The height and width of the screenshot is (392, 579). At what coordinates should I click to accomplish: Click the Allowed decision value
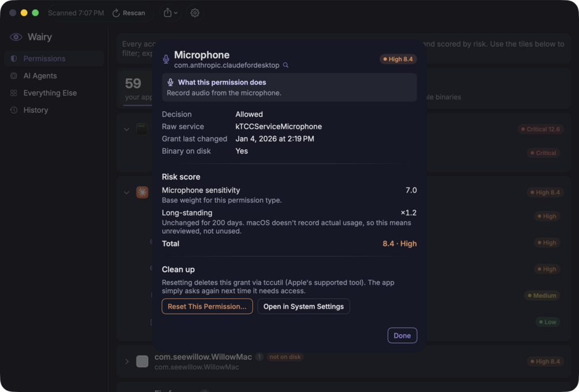pos(249,115)
